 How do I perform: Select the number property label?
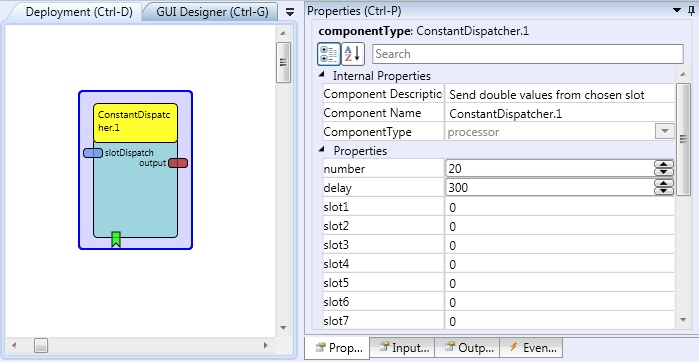point(344,169)
